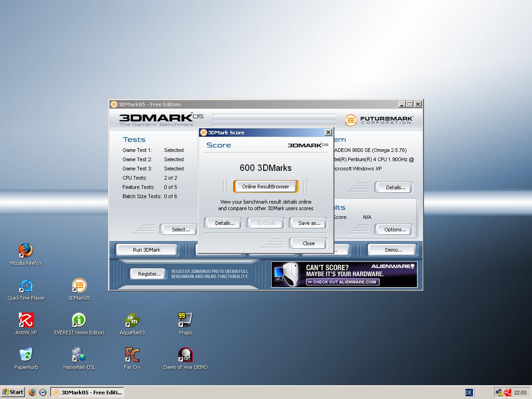
Task: Click the 600 3DMarks score text
Action: tap(266, 168)
